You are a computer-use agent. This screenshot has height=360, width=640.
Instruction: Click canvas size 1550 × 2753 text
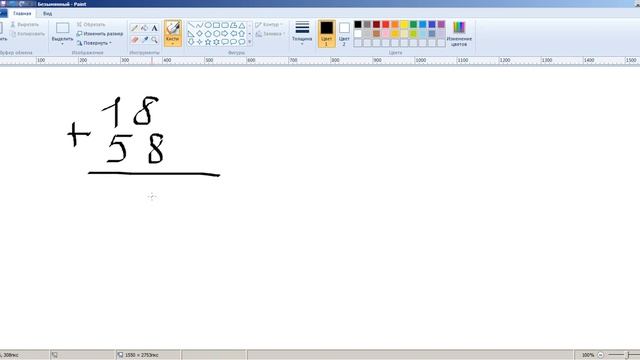pyautogui.click(x=142, y=355)
